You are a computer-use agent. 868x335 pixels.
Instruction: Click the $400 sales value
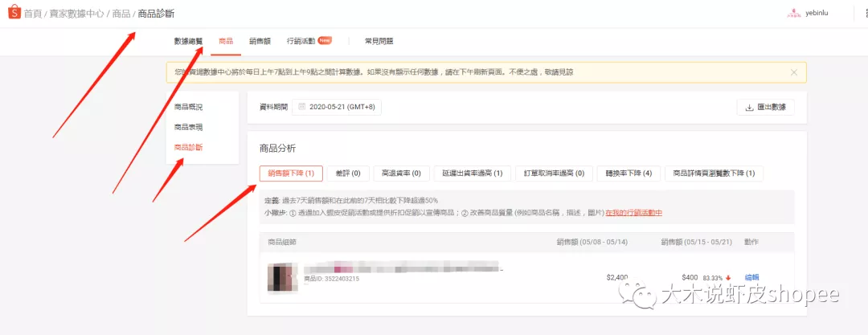tap(690, 277)
